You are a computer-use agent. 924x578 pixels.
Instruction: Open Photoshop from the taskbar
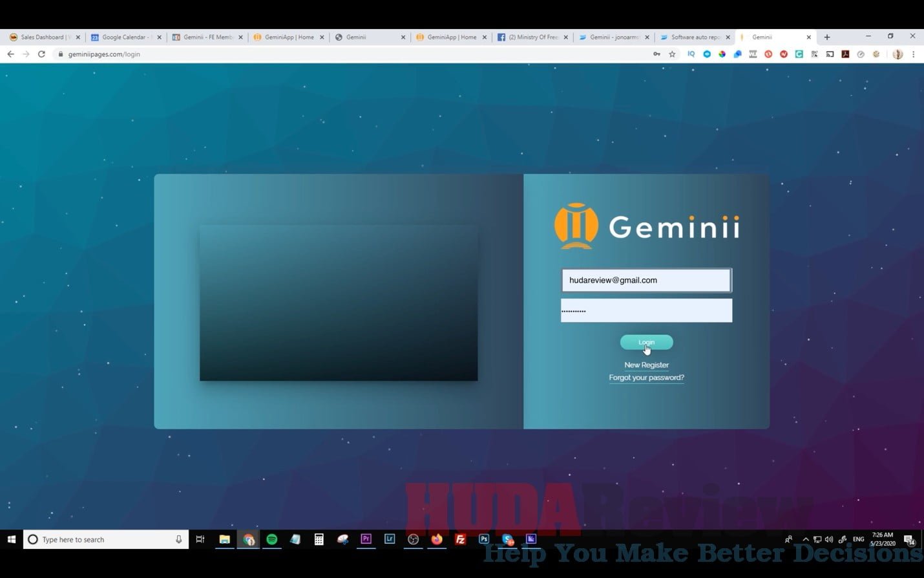(484, 539)
